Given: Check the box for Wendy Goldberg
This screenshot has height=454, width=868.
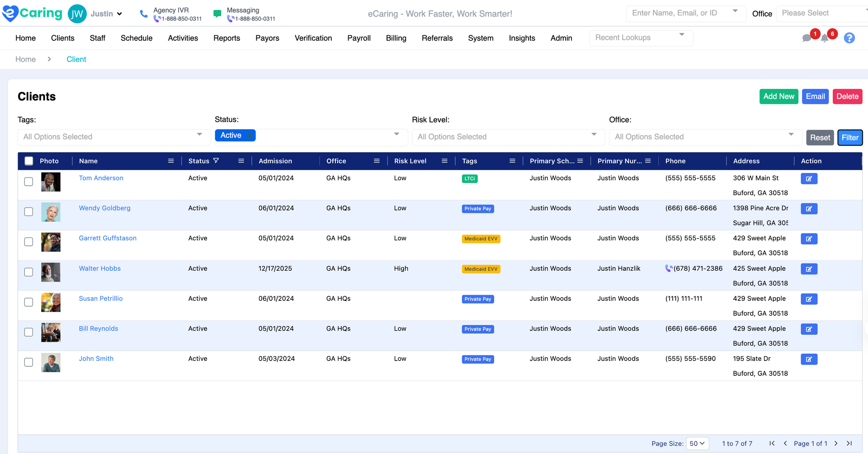Looking at the screenshot, I should (28, 212).
